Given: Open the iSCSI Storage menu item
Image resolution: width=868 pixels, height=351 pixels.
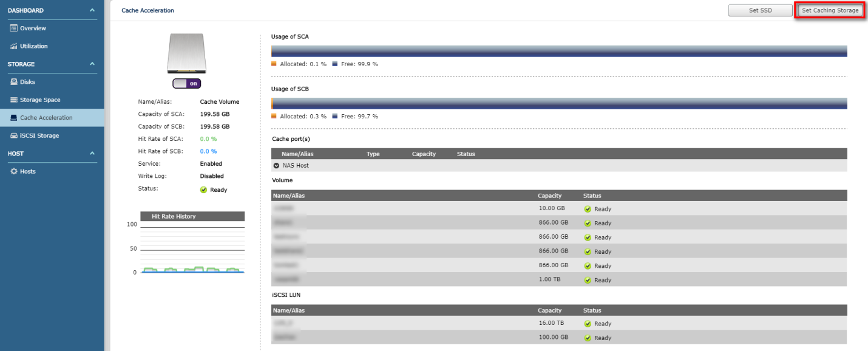Looking at the screenshot, I should tap(39, 136).
